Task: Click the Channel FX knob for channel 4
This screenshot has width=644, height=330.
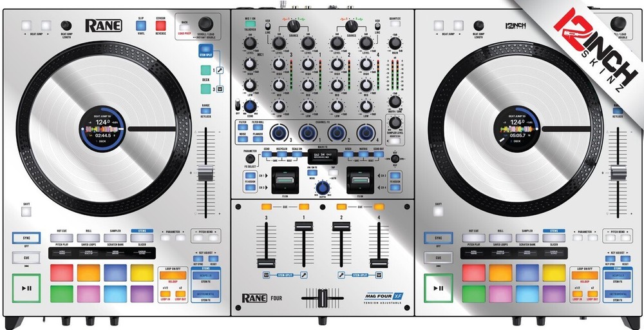Action: [366, 133]
